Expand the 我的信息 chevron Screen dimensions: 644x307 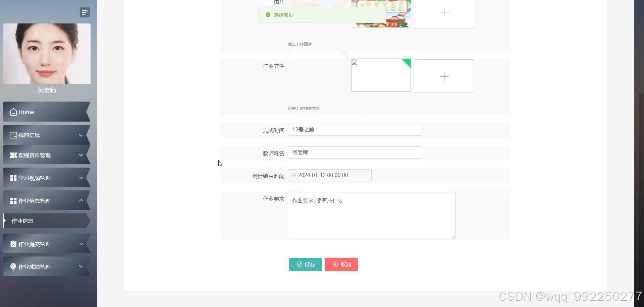tap(81, 135)
